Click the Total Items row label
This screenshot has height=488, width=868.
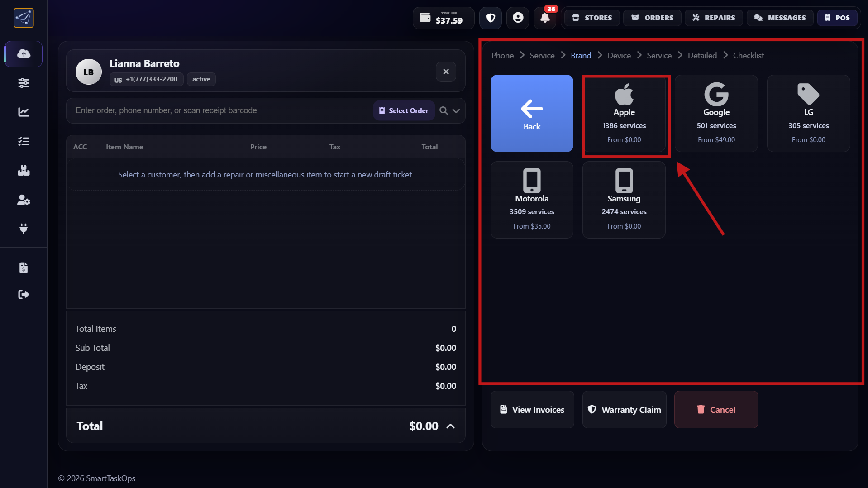coord(95,329)
